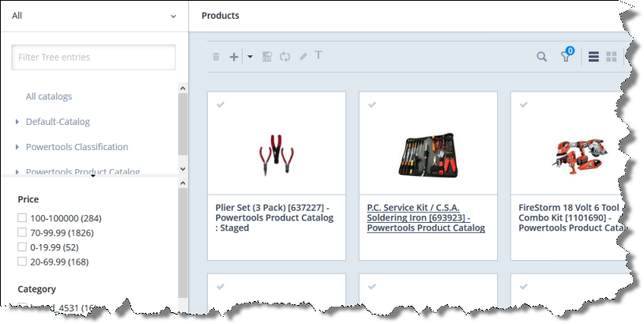Switch to list view icon
Viewport: 644px width, 324px height.
coord(593,57)
